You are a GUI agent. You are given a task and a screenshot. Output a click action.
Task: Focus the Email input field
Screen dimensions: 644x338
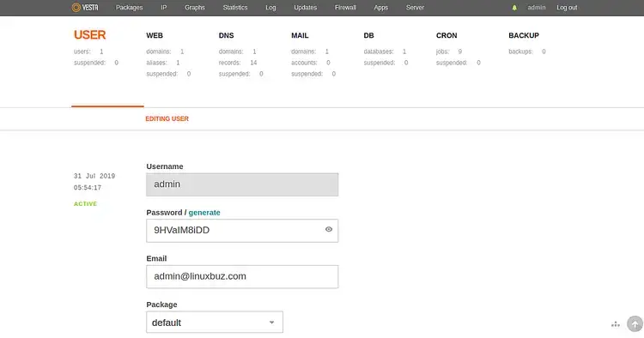coord(242,276)
